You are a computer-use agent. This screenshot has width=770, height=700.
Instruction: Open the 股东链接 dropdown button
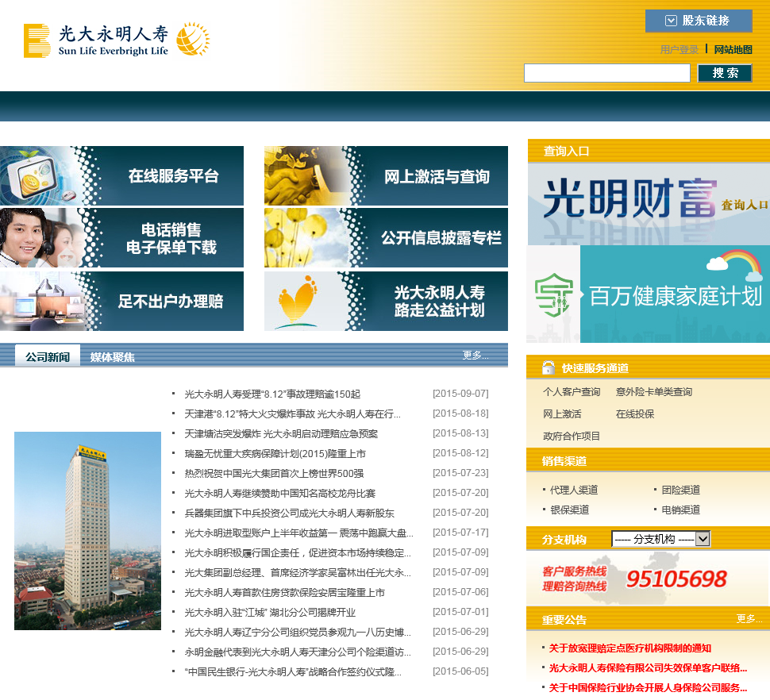[699, 21]
